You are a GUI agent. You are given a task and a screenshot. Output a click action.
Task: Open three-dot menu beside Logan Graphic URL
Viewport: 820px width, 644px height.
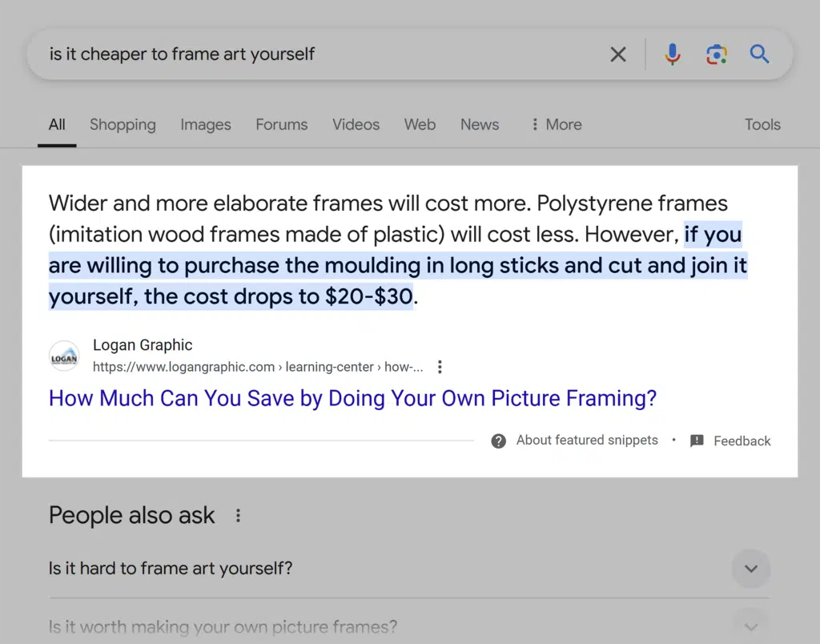[440, 367]
